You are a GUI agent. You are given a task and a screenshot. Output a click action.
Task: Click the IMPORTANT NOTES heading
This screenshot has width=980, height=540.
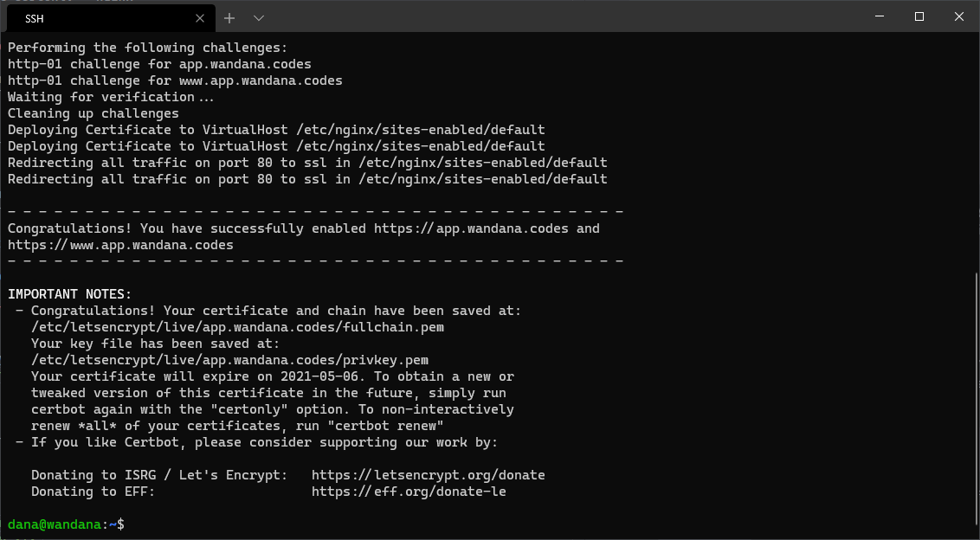pos(70,294)
